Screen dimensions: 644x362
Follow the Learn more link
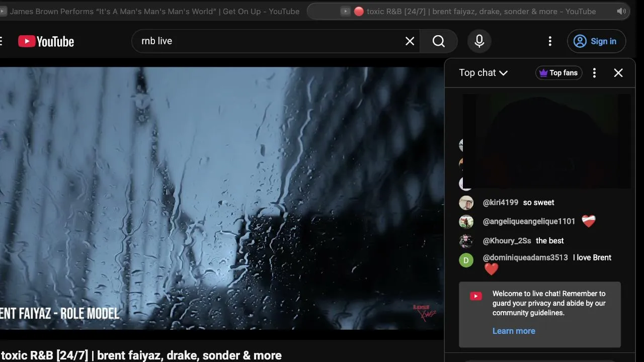click(514, 331)
